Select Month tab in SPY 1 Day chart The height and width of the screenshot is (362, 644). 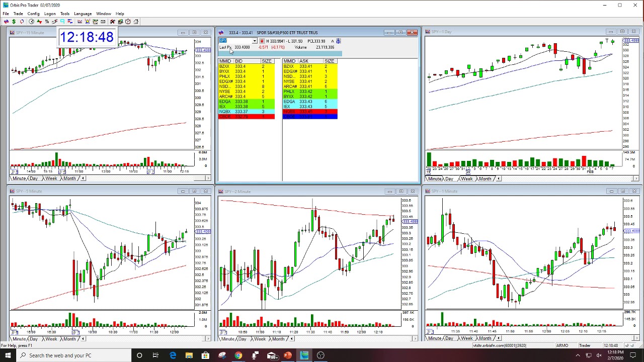[x=485, y=178]
